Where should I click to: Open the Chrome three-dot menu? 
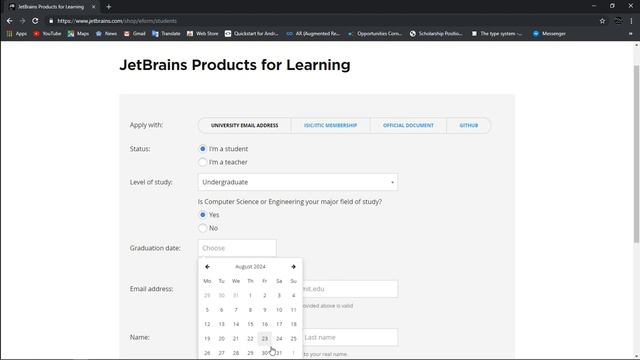click(631, 21)
